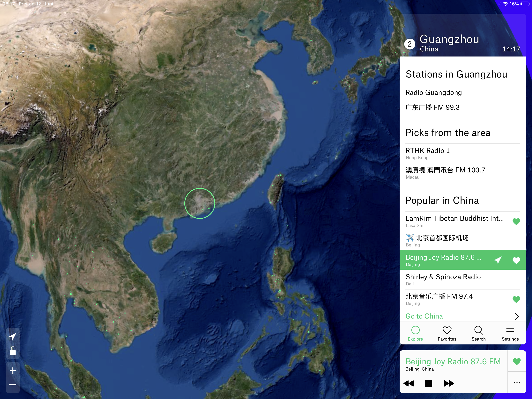Screen dimensions: 532x399
Task: Open the Search tab
Action: click(x=478, y=333)
